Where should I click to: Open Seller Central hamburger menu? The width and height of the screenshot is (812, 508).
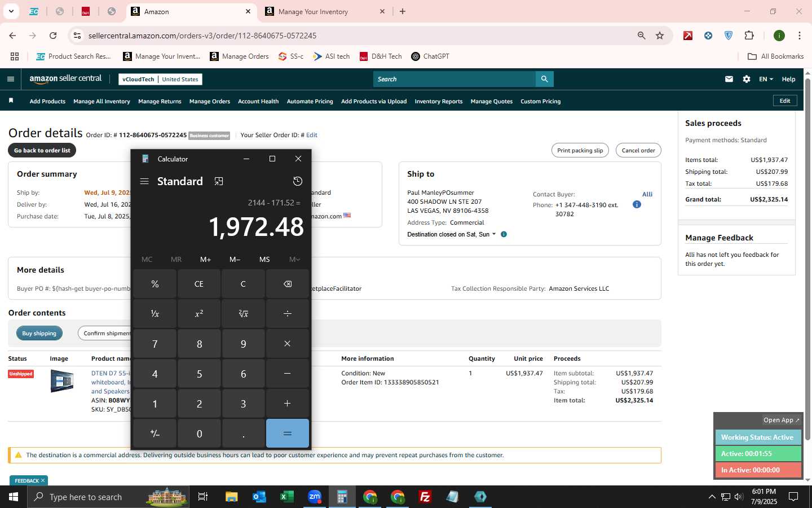[x=11, y=79]
